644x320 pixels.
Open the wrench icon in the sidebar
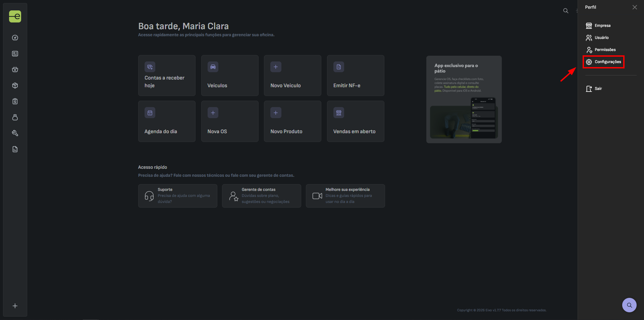pos(15,133)
